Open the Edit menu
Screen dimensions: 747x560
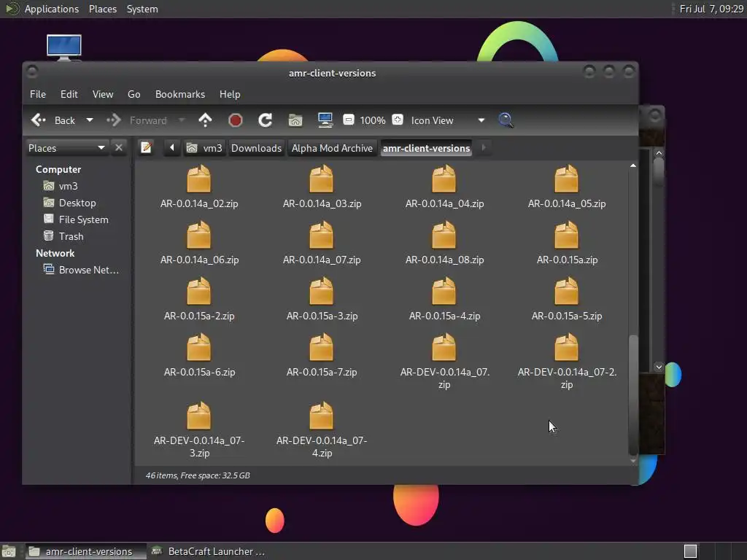pos(69,94)
